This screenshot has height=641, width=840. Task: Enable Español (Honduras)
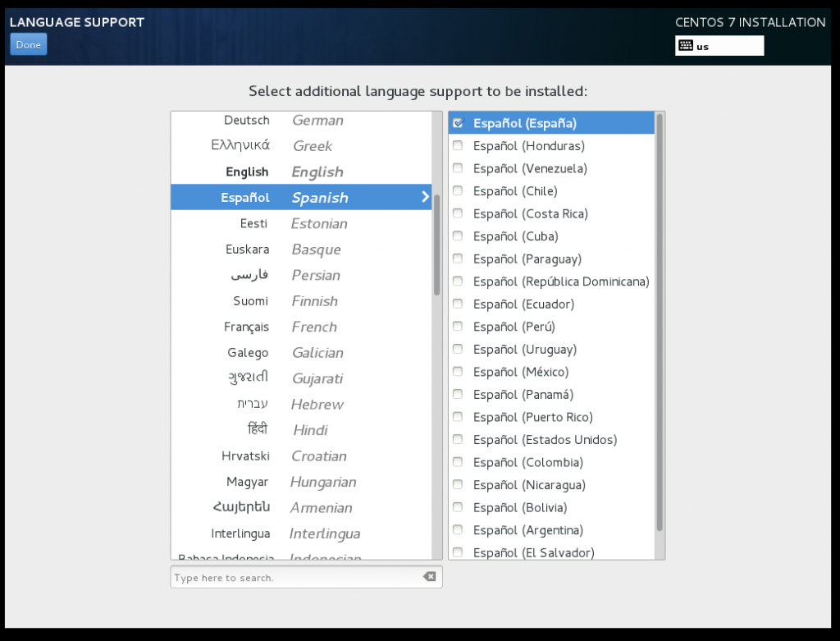click(457, 144)
